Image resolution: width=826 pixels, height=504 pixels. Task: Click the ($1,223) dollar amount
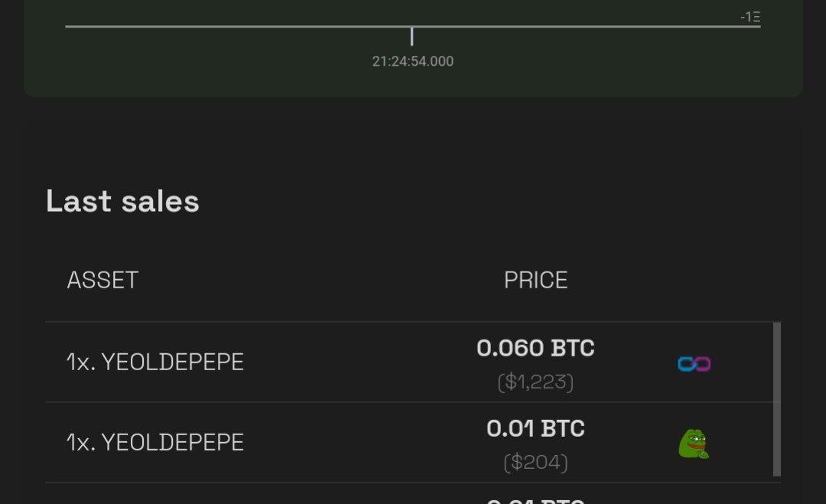click(x=535, y=382)
